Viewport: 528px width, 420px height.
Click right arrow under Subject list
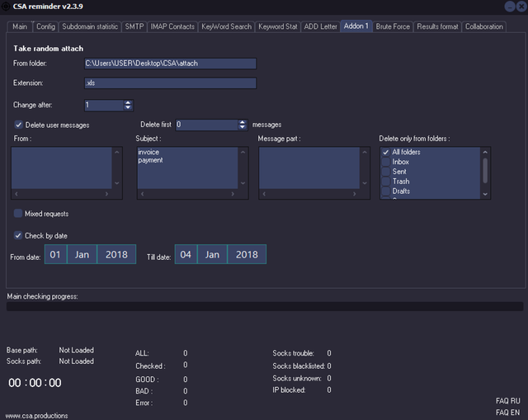pos(233,194)
